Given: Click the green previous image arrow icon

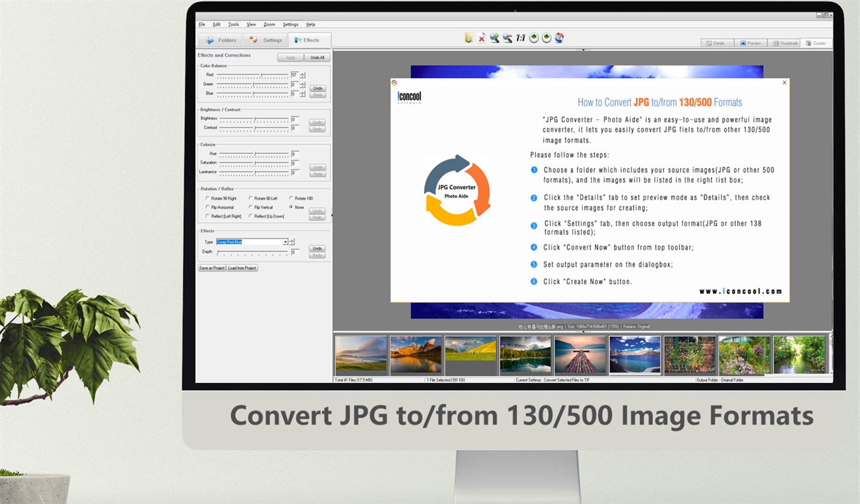Looking at the screenshot, I should [x=533, y=38].
